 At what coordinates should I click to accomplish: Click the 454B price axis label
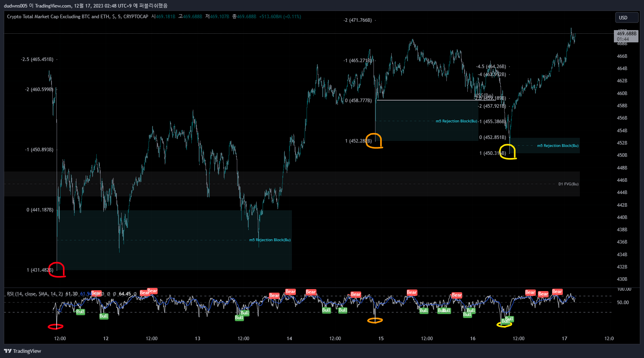click(x=622, y=131)
